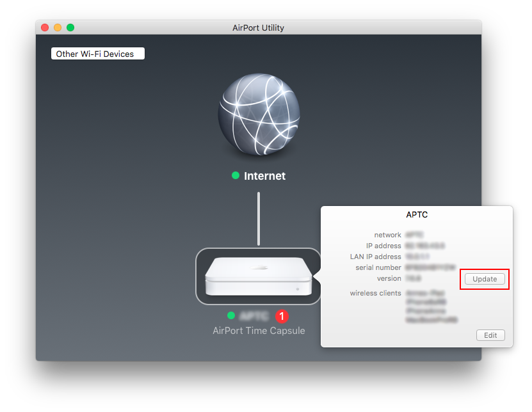Open Other Wi-Fi Devices button
This screenshot has height=412, width=532.
coord(98,54)
